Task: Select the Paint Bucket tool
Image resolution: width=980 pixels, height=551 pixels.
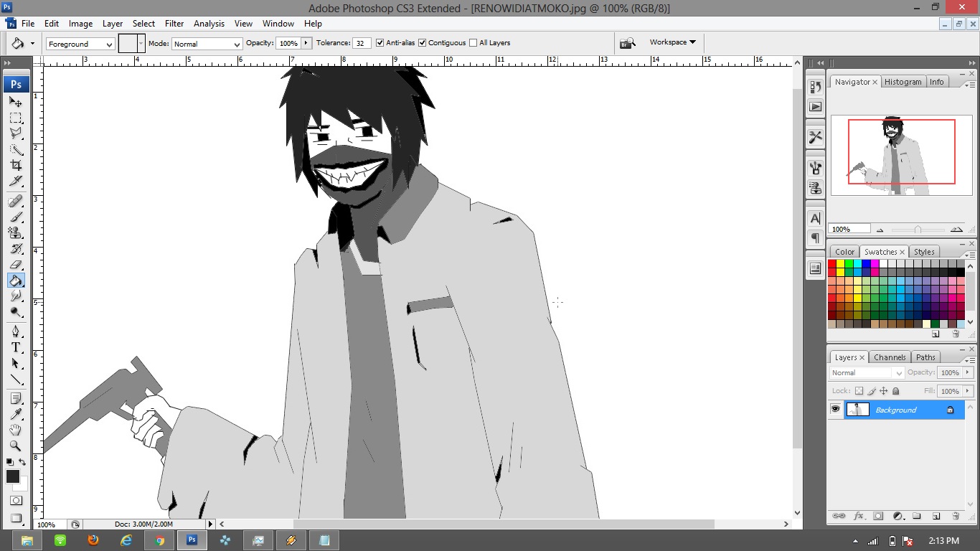Action: 16,280
